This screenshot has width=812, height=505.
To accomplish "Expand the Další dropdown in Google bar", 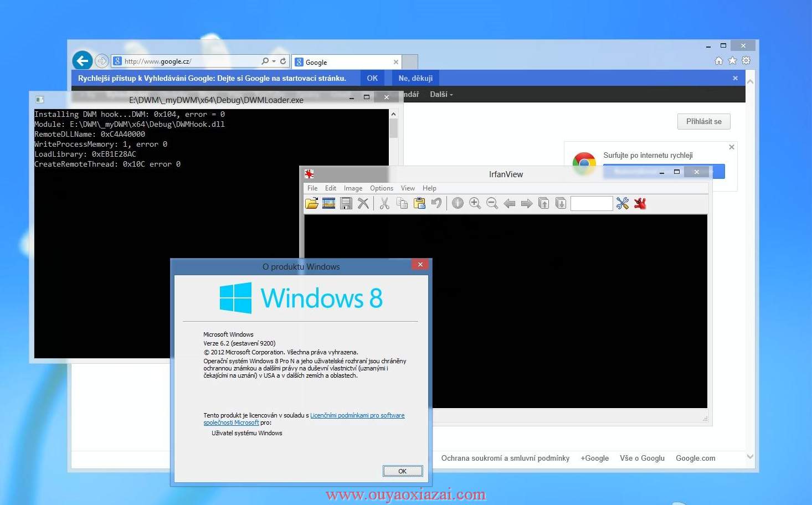I will click(x=441, y=94).
